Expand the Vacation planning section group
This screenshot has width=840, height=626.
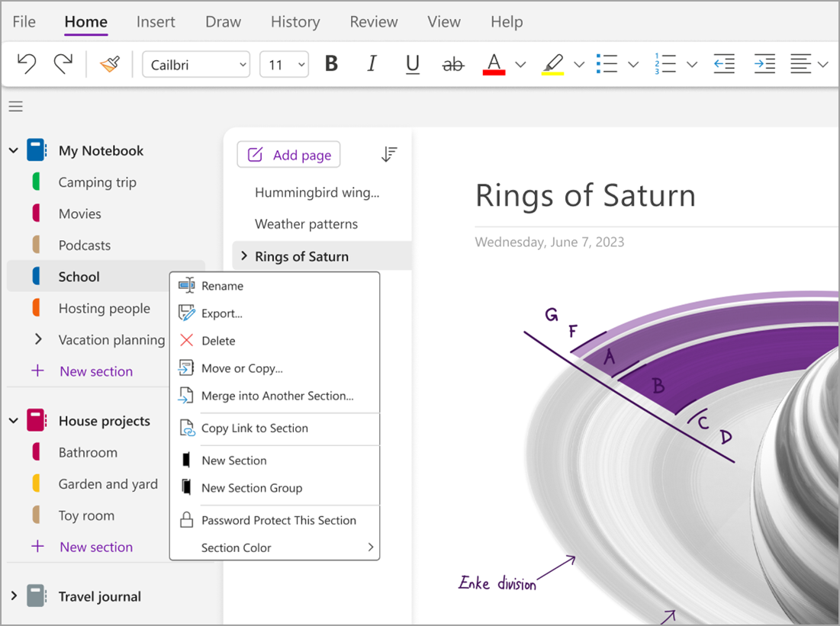pyautogui.click(x=37, y=339)
